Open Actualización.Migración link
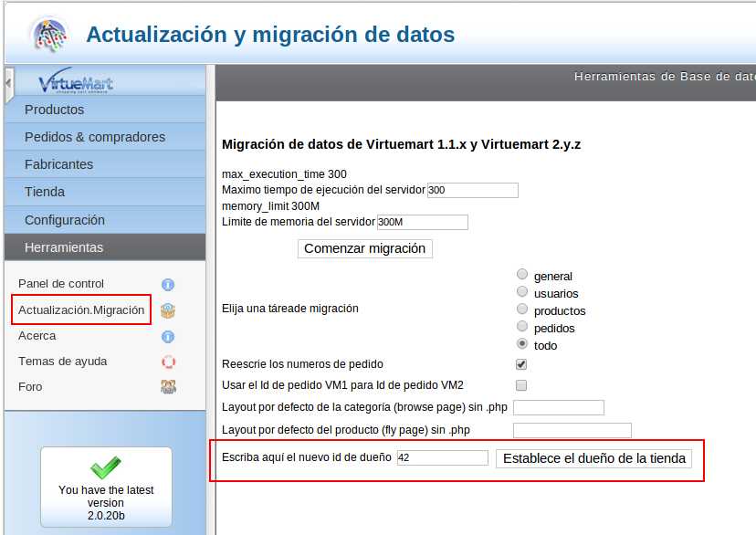The image size is (756, 535). (81, 309)
